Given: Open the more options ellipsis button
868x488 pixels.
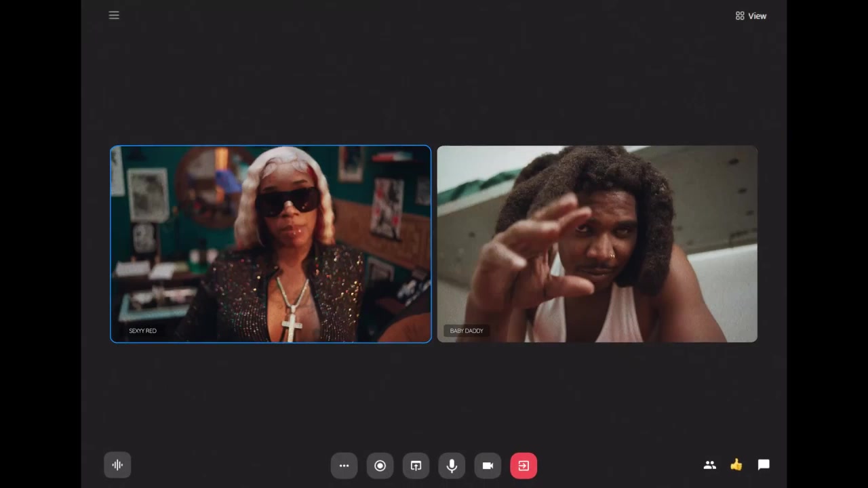Looking at the screenshot, I should 344,466.
